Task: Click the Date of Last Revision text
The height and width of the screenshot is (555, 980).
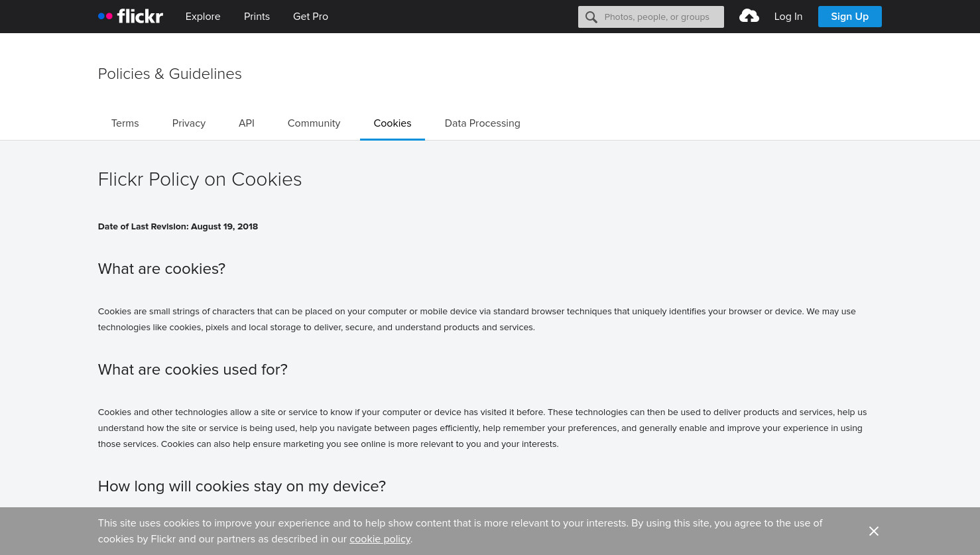Action: point(178,227)
